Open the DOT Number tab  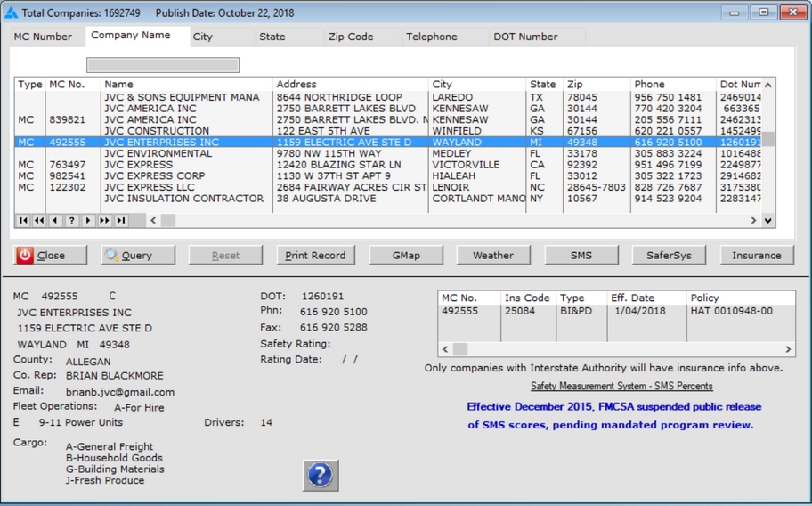click(525, 37)
